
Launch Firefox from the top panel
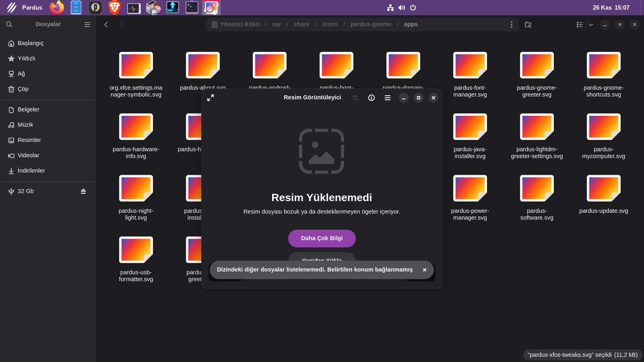click(57, 8)
